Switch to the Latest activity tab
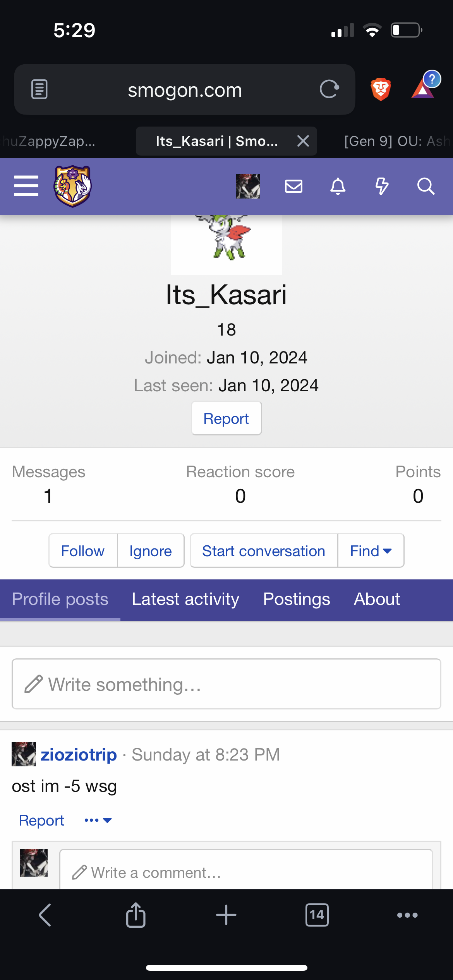Screen dimensions: 453x980 pyautogui.click(x=185, y=599)
